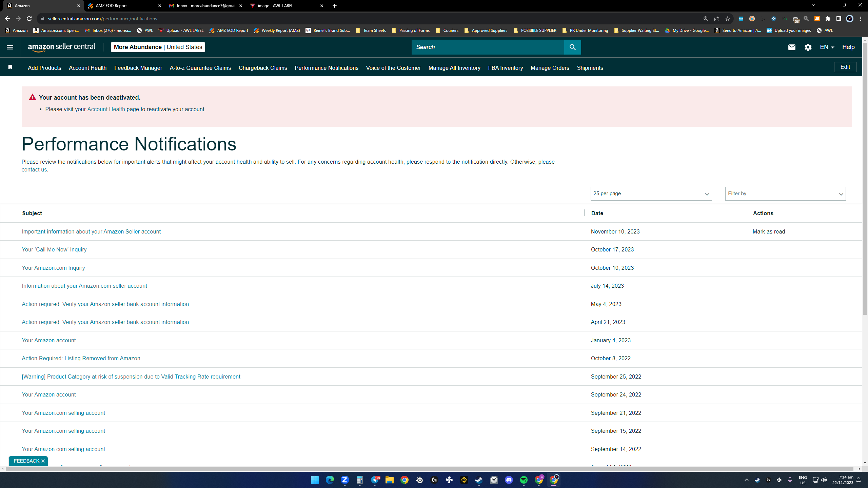Image resolution: width=868 pixels, height=488 pixels.
Task: Open the Calculator from the taskbar
Action: [x=359, y=480]
